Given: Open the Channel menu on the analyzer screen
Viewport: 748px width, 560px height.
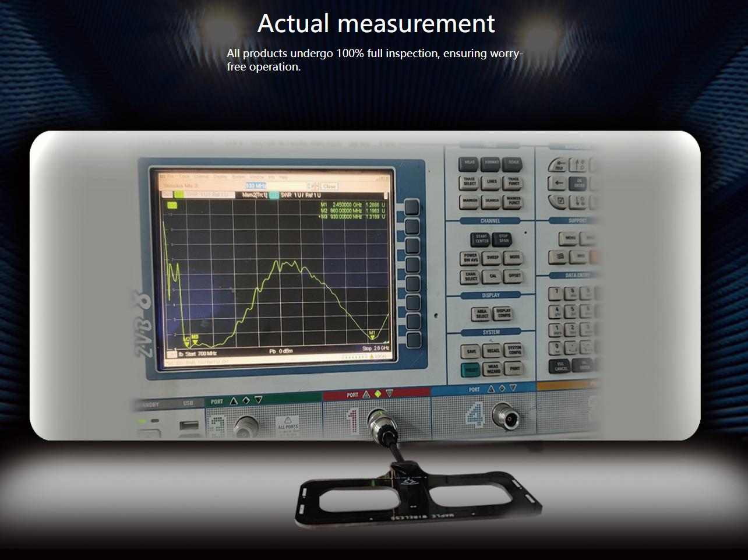Looking at the screenshot, I should [202, 177].
